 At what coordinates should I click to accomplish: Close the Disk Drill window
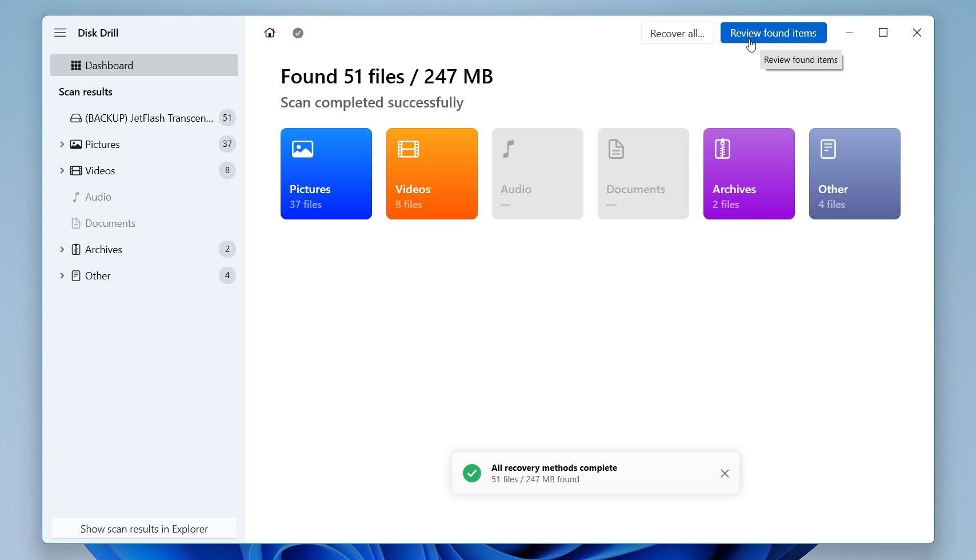(917, 33)
